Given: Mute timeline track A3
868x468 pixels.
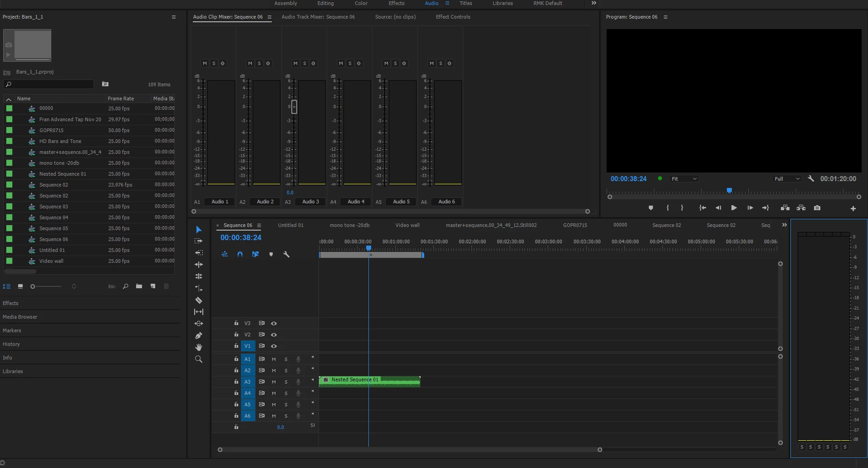Looking at the screenshot, I should point(274,382).
